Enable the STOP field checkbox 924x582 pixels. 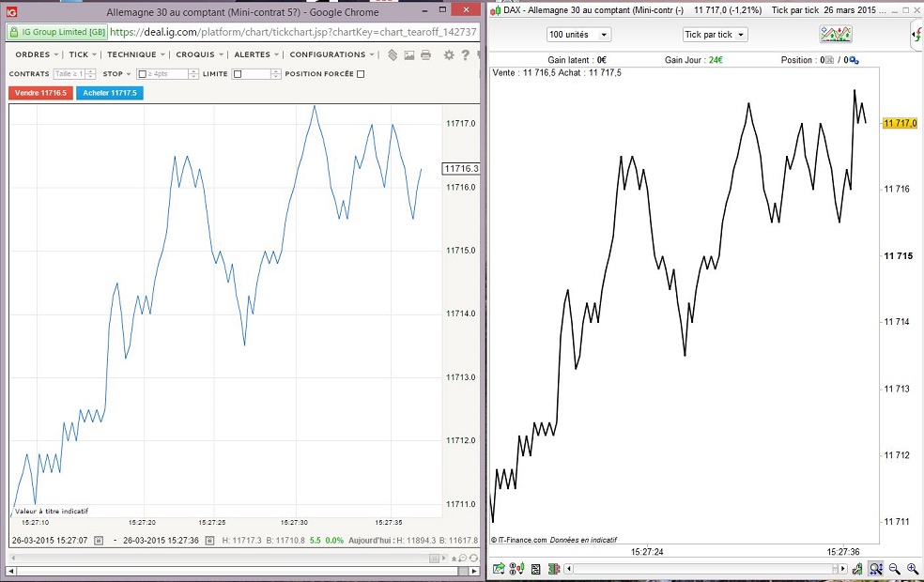coord(142,74)
